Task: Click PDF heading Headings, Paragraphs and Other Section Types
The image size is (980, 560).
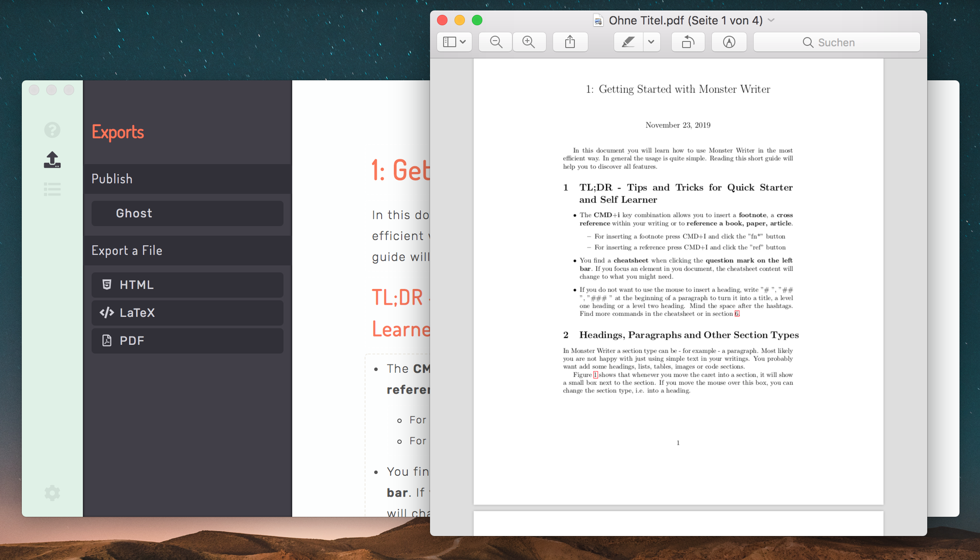Action: (x=681, y=335)
